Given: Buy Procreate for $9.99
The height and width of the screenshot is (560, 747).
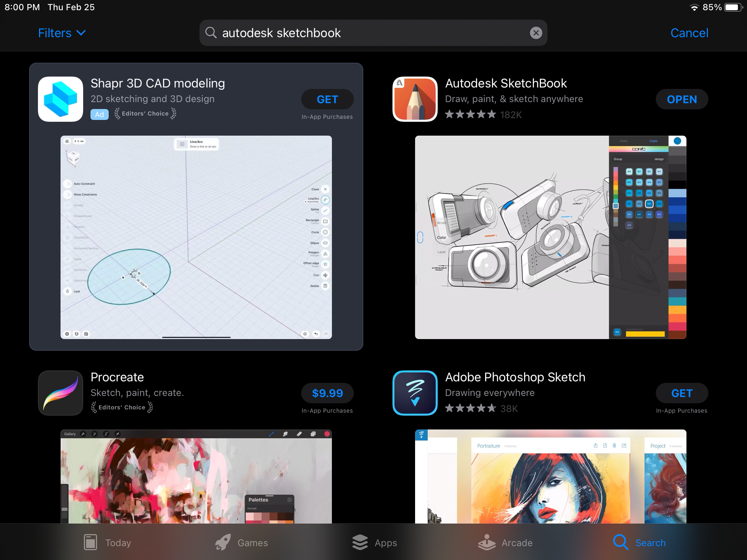Looking at the screenshot, I should [x=327, y=393].
